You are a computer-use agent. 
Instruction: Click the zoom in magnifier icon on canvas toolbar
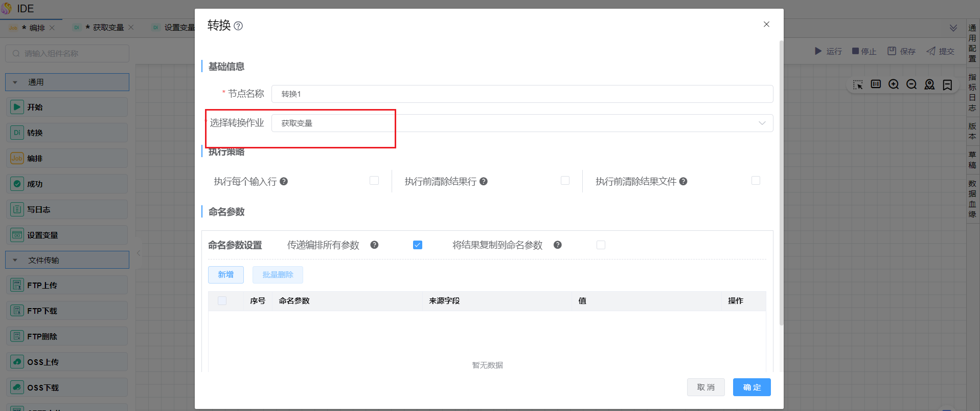click(x=894, y=84)
